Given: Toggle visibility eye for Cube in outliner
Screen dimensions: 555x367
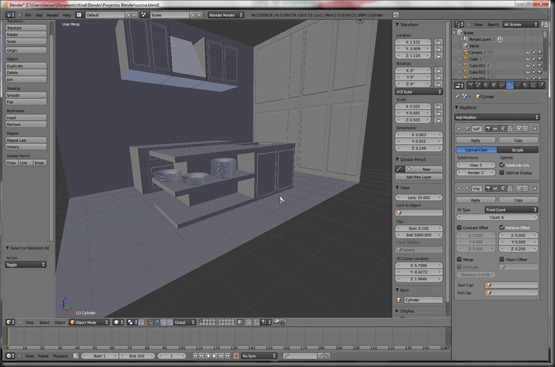Looking at the screenshot, I should [527, 59].
